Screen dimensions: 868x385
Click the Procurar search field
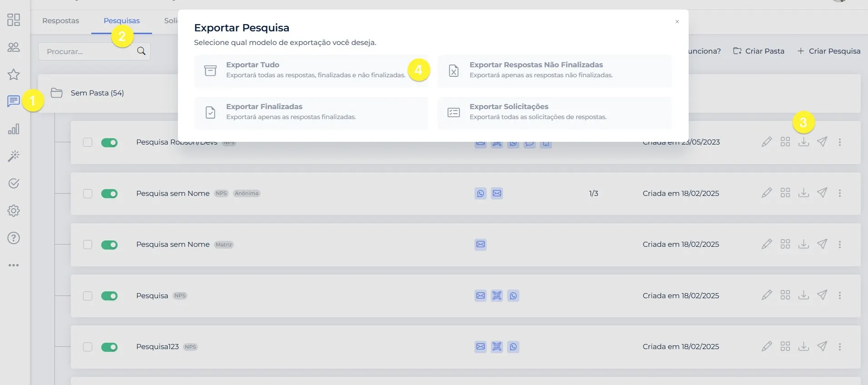click(89, 52)
